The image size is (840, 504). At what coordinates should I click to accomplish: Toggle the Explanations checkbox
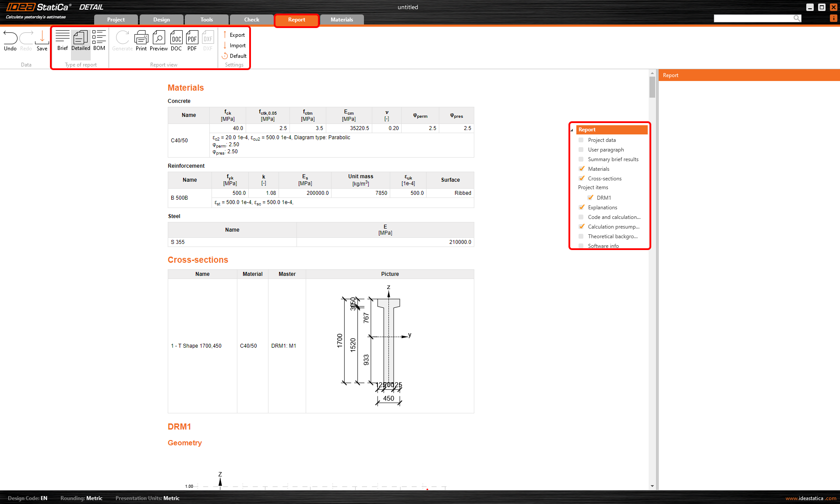(582, 208)
